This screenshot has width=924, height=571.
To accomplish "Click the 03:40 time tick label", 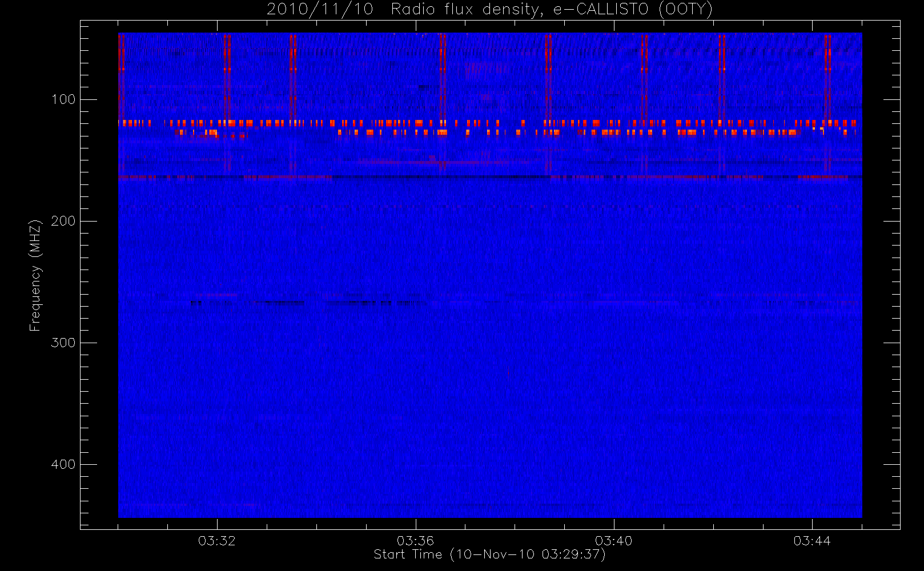I will (x=614, y=541).
